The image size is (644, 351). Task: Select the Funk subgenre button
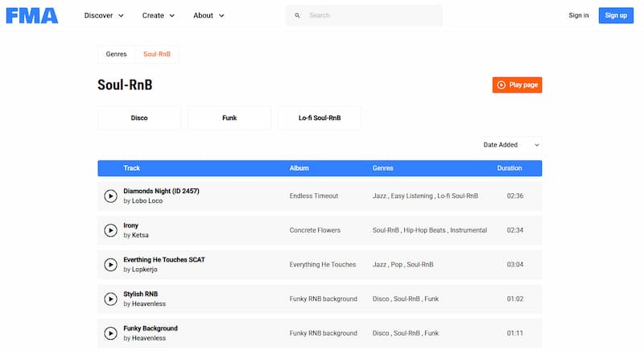[229, 118]
